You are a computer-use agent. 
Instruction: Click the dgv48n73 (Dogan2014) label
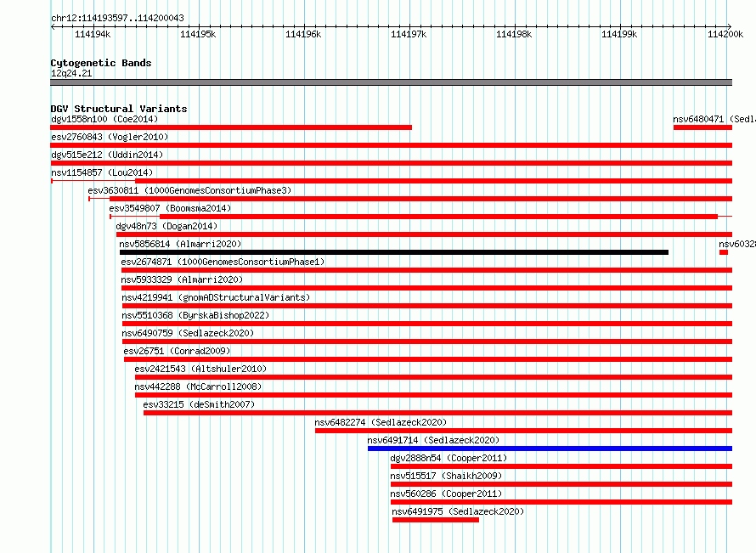coord(166,226)
